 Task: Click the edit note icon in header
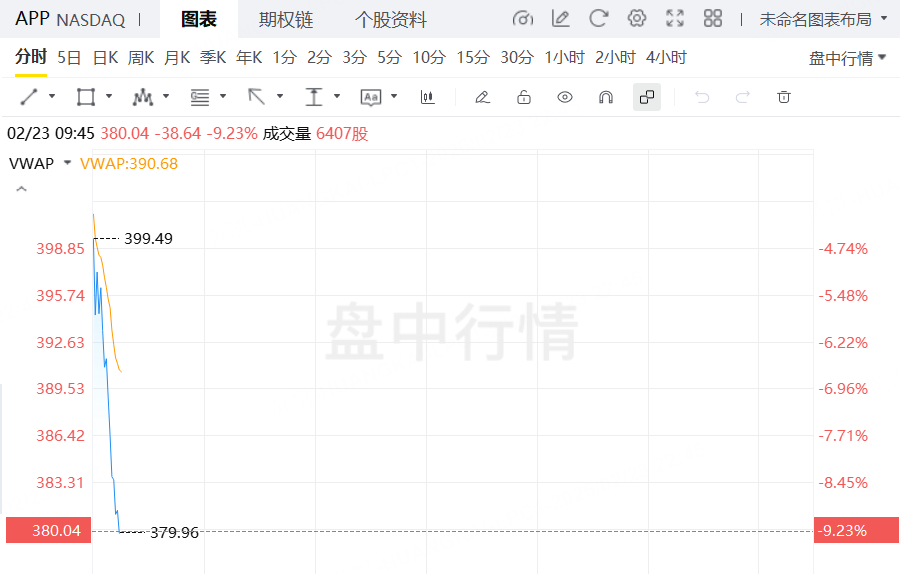[x=560, y=19]
